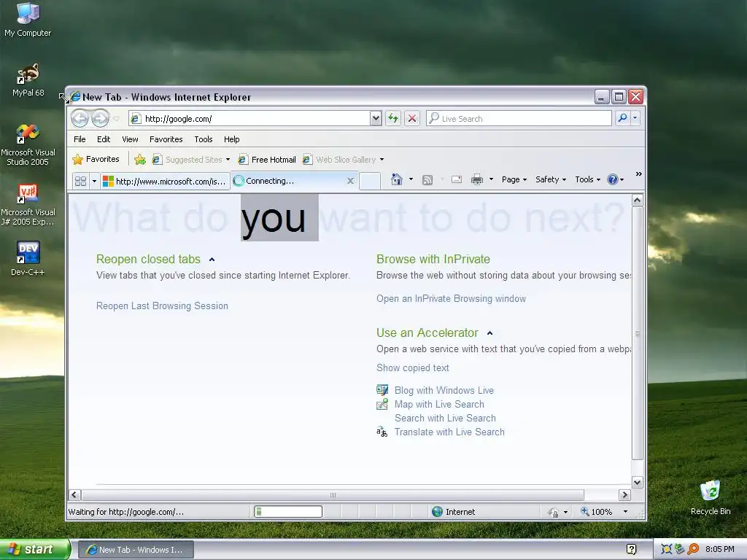Screen dimensions: 747x560
Task: Open the zoom level dropdown arrow
Action: point(625,512)
